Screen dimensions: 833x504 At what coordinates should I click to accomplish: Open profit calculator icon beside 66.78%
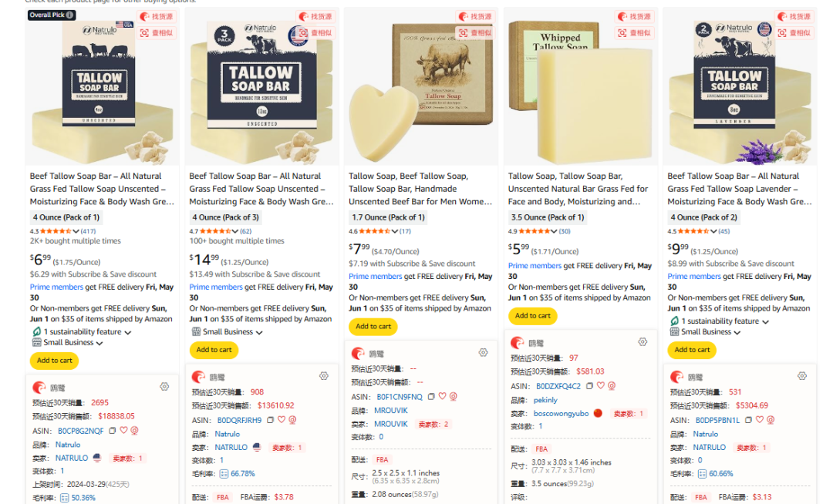point(224,474)
